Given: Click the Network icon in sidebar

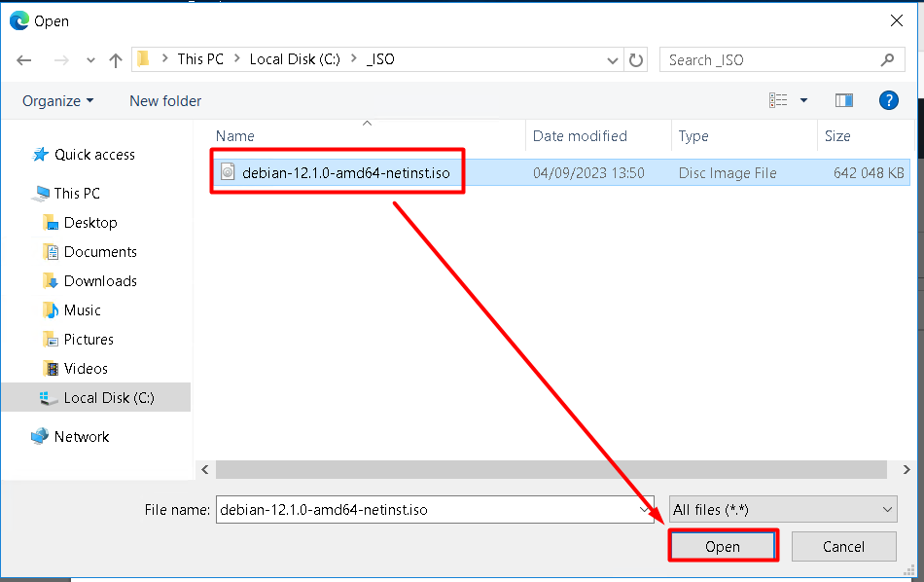Looking at the screenshot, I should [x=40, y=436].
